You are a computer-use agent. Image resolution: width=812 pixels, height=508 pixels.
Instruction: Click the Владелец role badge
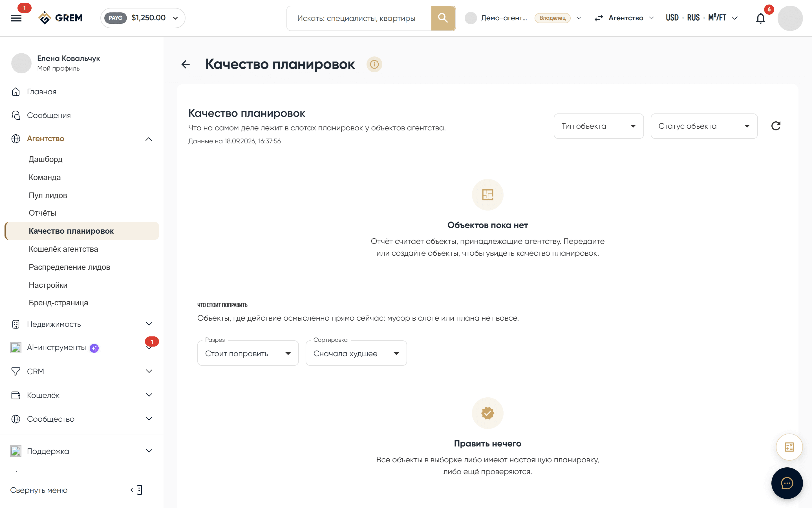pos(552,18)
